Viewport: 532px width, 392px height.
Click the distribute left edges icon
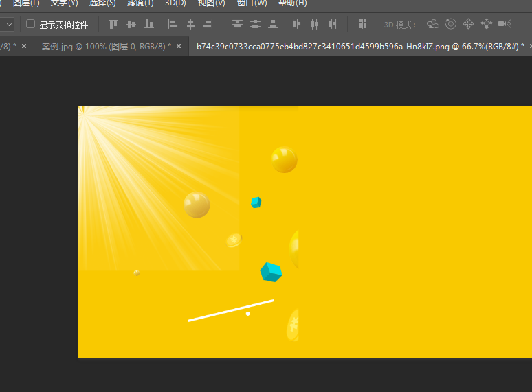[297, 25]
